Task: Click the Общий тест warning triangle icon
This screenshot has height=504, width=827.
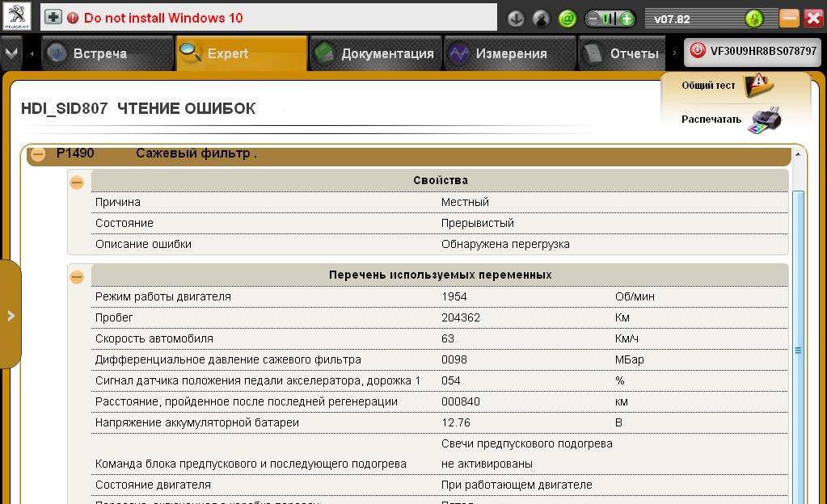Action: click(758, 85)
